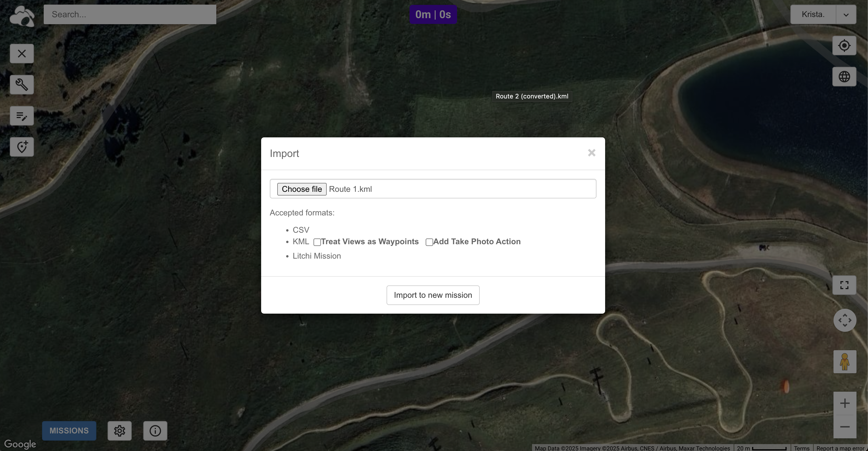The width and height of the screenshot is (868, 451).
Task: Open settings gear icon at bottom
Action: point(119,431)
